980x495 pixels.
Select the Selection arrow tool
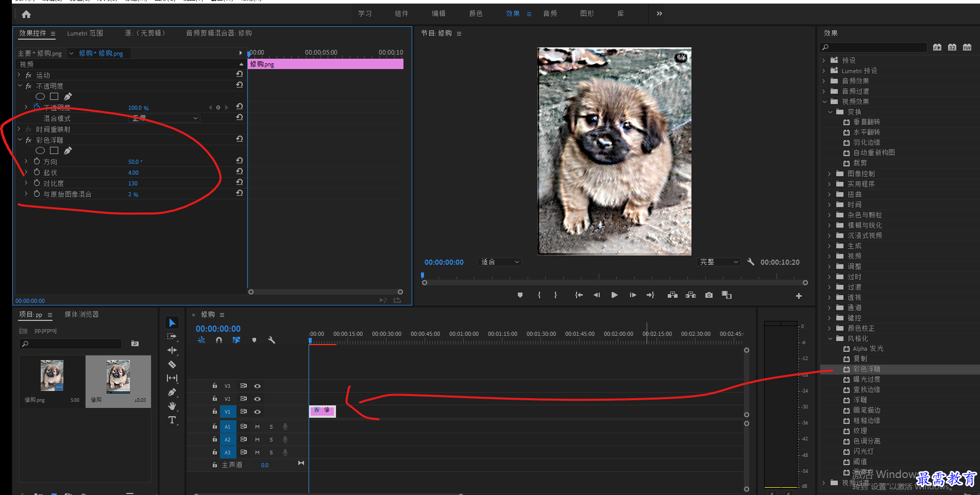pyautogui.click(x=173, y=323)
